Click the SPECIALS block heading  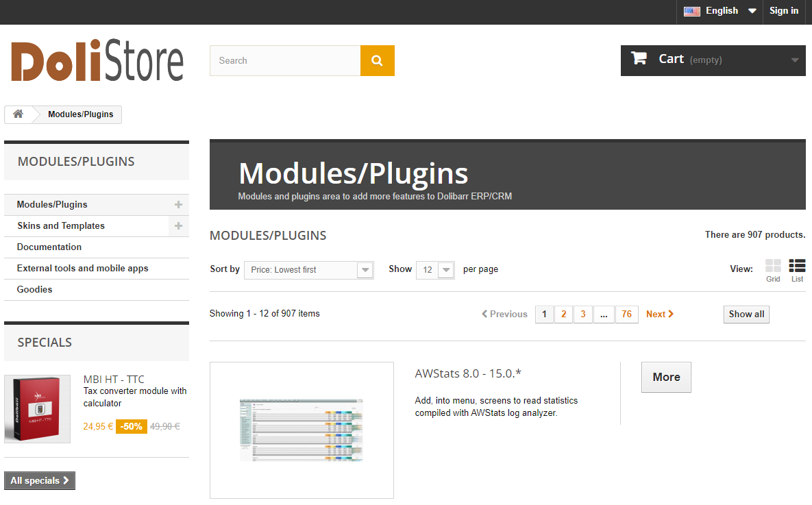[45, 343]
